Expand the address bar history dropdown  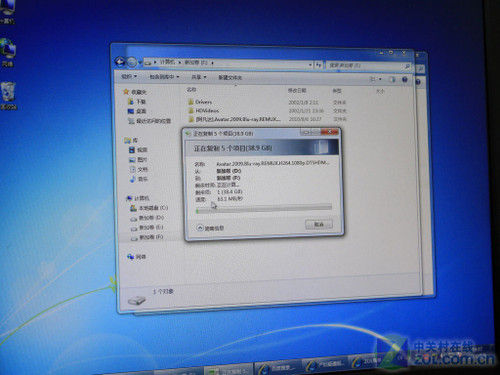pos(310,65)
